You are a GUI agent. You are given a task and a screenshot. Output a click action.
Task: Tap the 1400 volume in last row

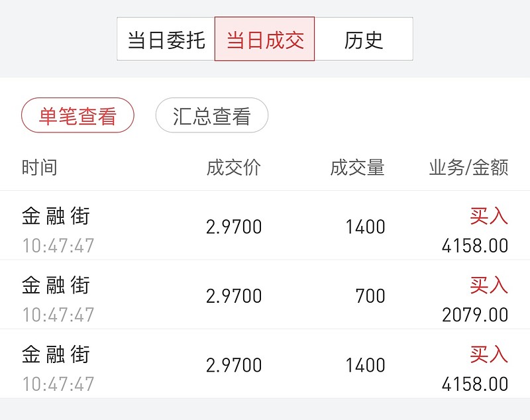[x=365, y=365]
